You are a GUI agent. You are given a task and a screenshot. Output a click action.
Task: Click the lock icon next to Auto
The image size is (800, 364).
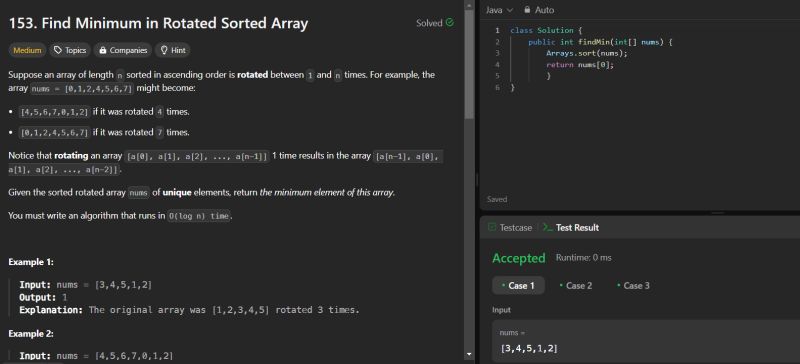[x=527, y=10]
